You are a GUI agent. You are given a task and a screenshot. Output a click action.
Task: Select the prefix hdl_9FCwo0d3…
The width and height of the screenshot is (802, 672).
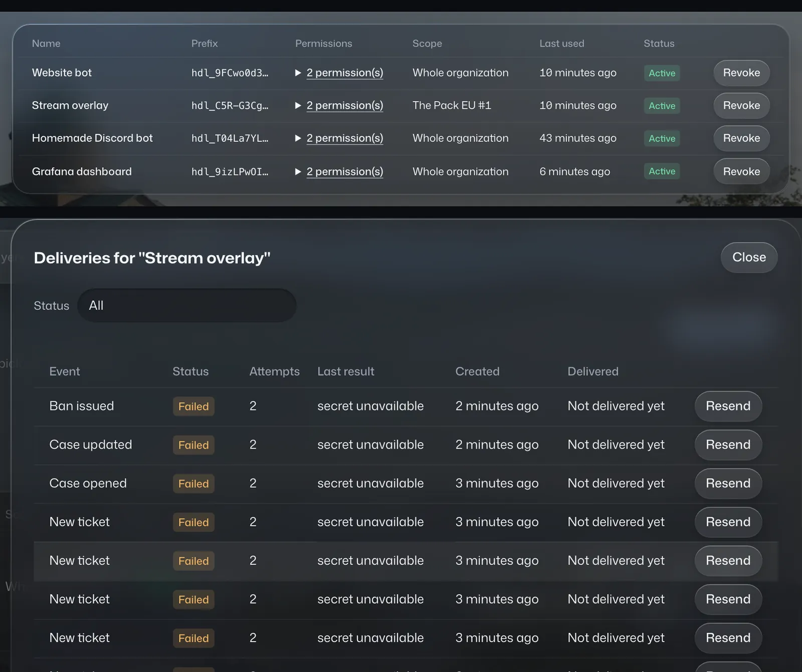(230, 73)
